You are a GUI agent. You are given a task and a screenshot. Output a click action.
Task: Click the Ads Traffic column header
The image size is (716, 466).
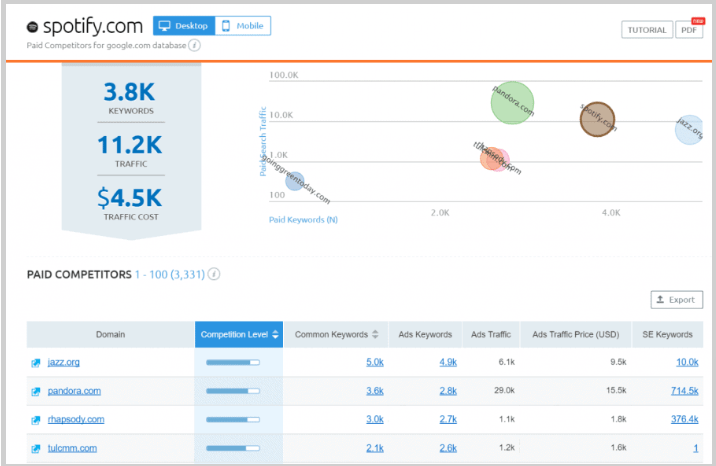coord(491,335)
